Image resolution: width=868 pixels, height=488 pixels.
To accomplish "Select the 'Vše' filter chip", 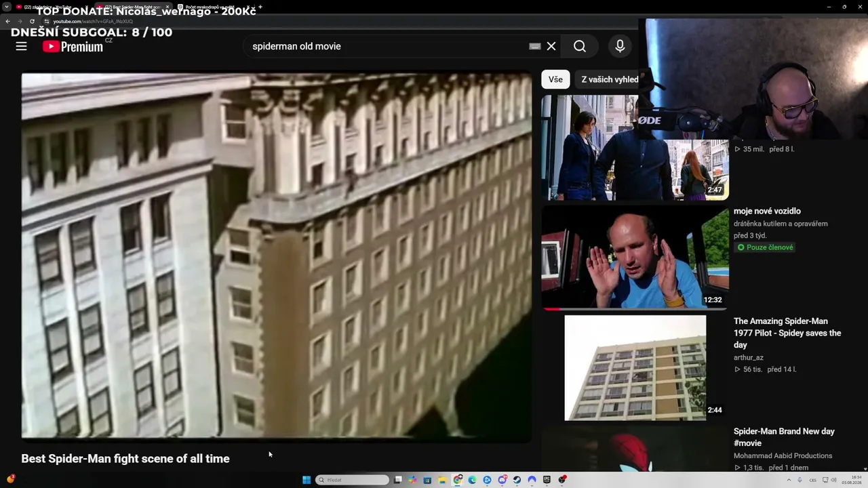I will click(x=555, y=79).
